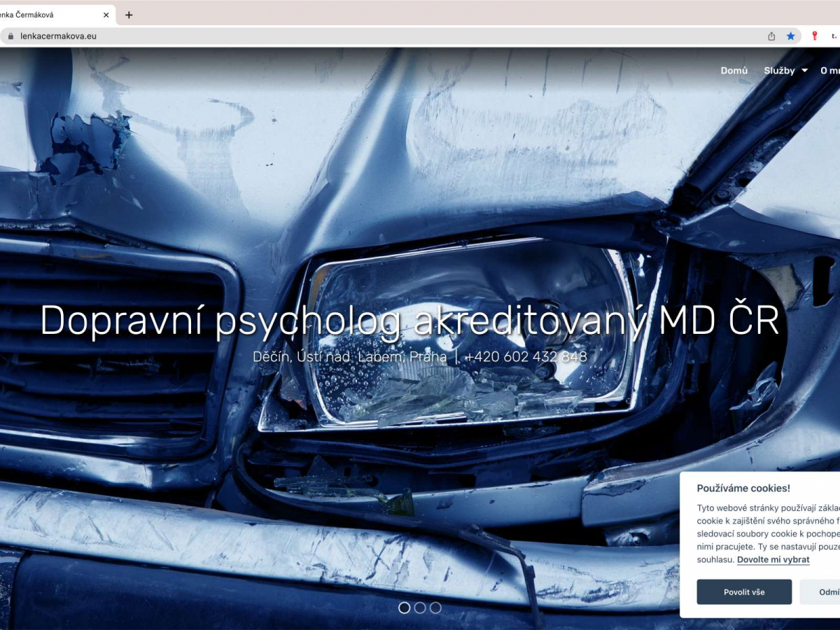The height and width of the screenshot is (630, 840).
Task: Open a new tab with plus icon
Action: (x=129, y=15)
